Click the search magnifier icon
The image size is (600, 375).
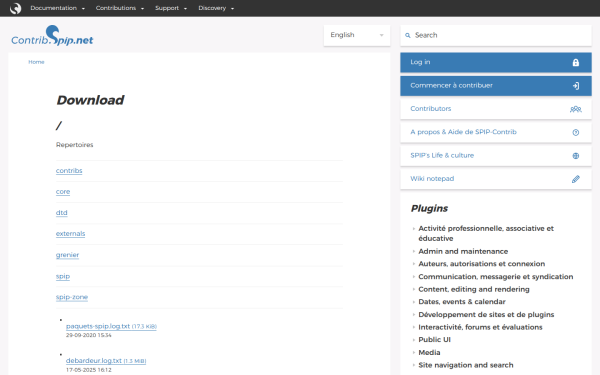click(x=408, y=35)
